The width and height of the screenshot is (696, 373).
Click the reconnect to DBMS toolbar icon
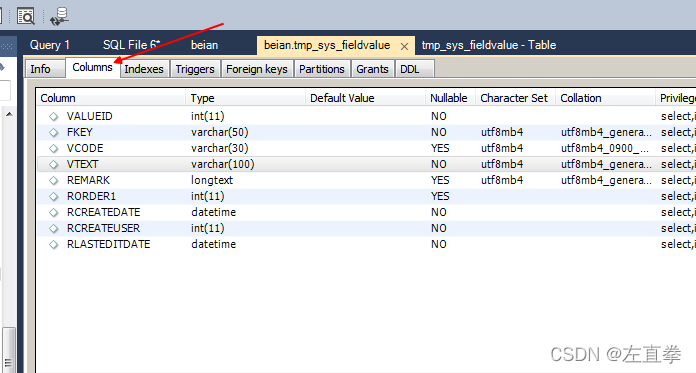click(59, 16)
